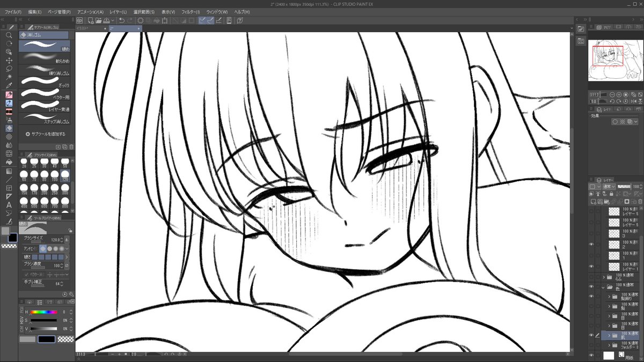Screen dimensions: 644x362
Task: Adjust the H hue color slider
Action: 43,312
